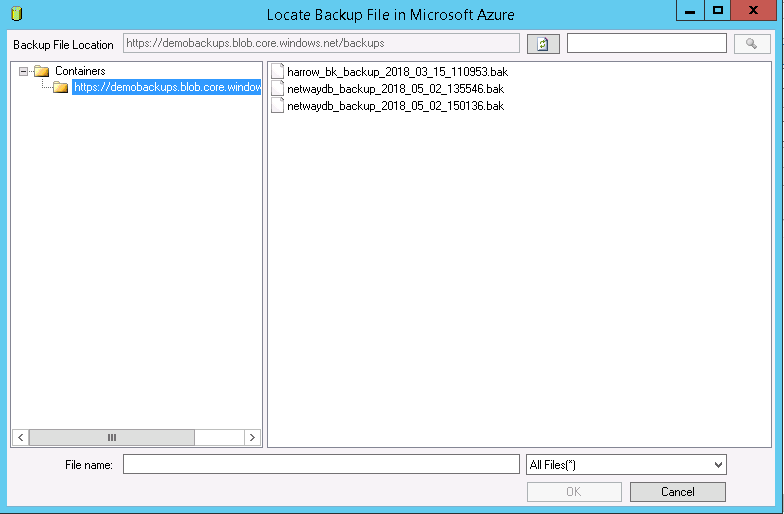Image resolution: width=784 pixels, height=514 pixels.
Task: Click the file icon of harrow_bk_backup
Action: (278, 72)
